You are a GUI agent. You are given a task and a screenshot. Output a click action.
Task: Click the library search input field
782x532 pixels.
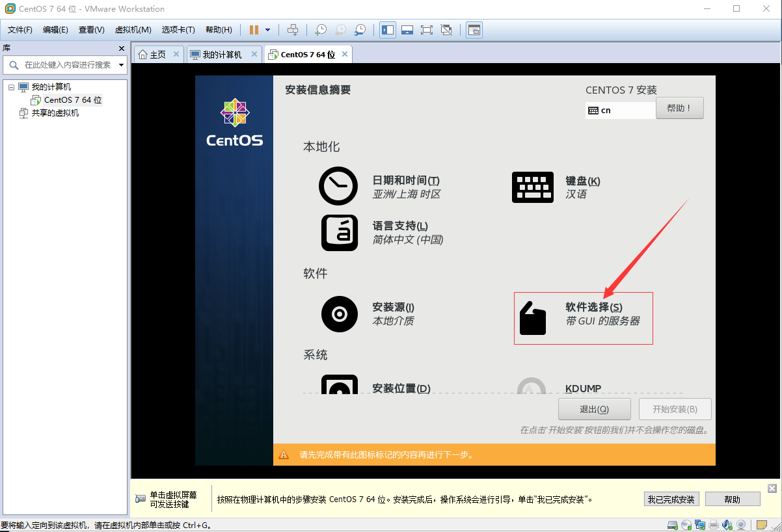pyautogui.click(x=65, y=65)
